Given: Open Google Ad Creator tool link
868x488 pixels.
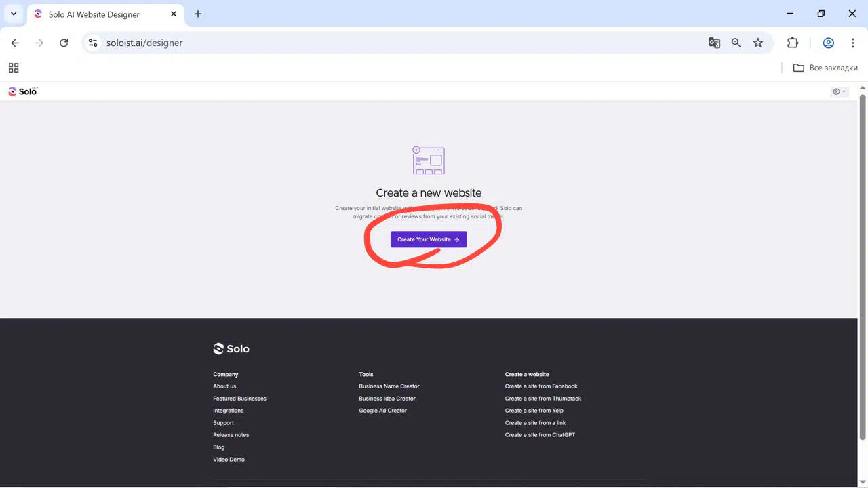Looking at the screenshot, I should pos(382,411).
